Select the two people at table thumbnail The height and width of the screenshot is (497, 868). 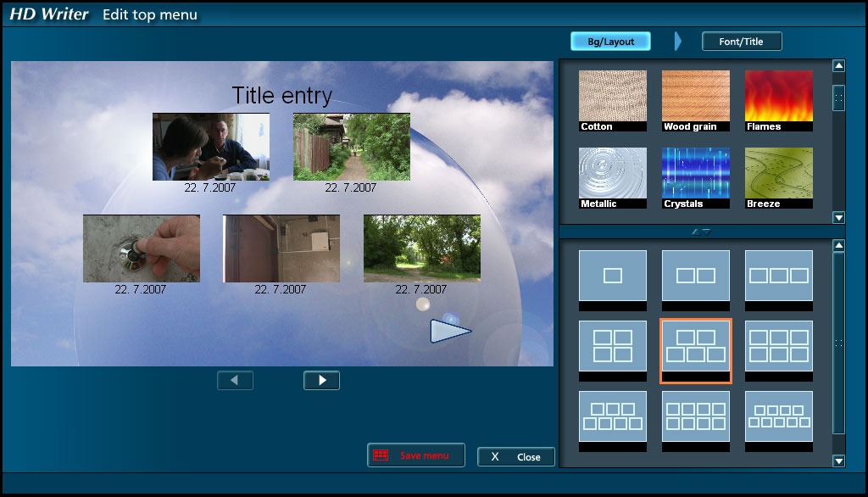[x=211, y=147]
